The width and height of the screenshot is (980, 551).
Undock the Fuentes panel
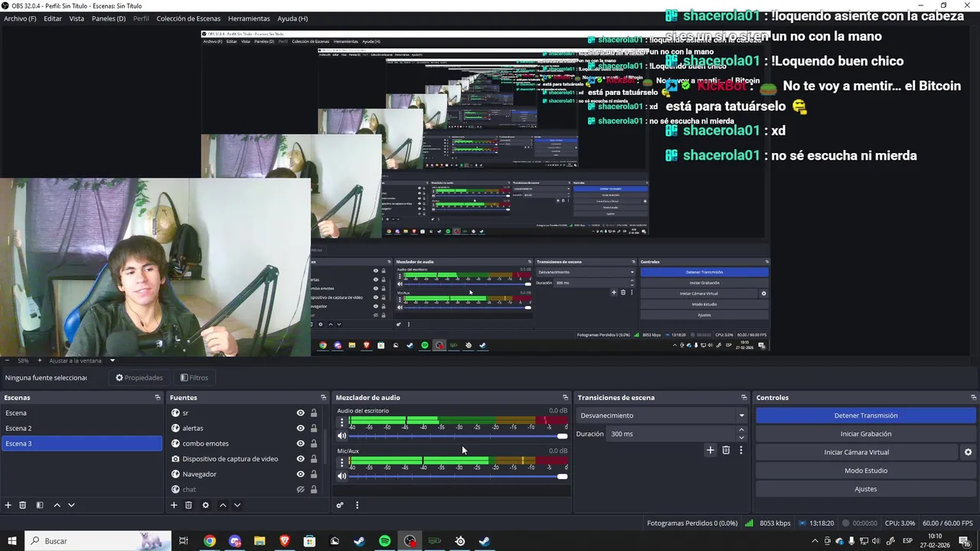click(x=323, y=397)
